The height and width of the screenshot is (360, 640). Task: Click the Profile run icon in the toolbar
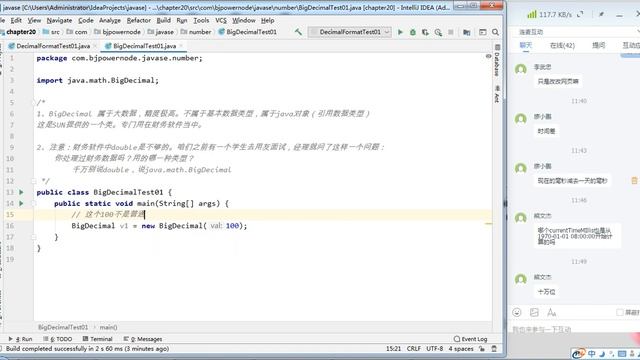tap(438, 32)
